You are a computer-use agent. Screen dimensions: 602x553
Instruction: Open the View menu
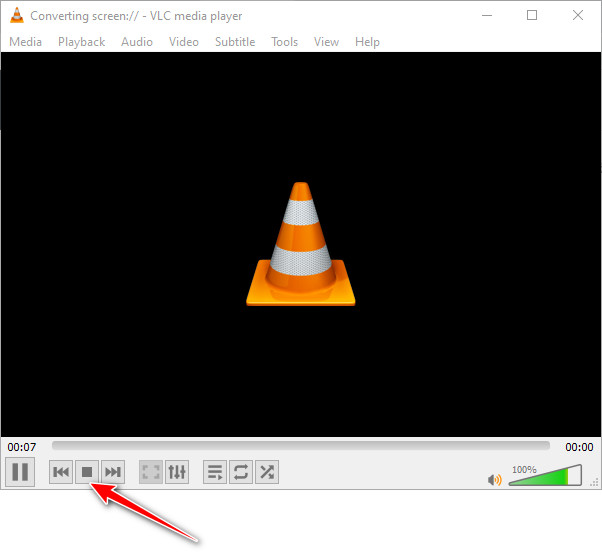326,41
